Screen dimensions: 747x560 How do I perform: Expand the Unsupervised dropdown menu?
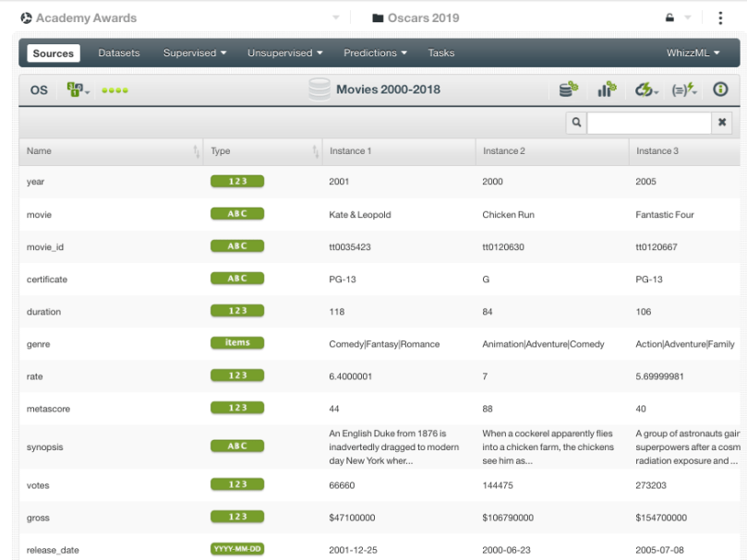(284, 53)
